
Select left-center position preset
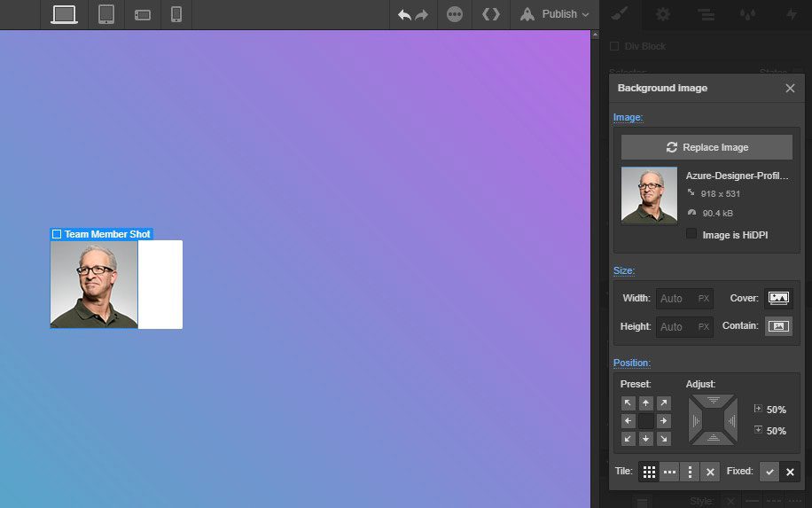tap(628, 421)
